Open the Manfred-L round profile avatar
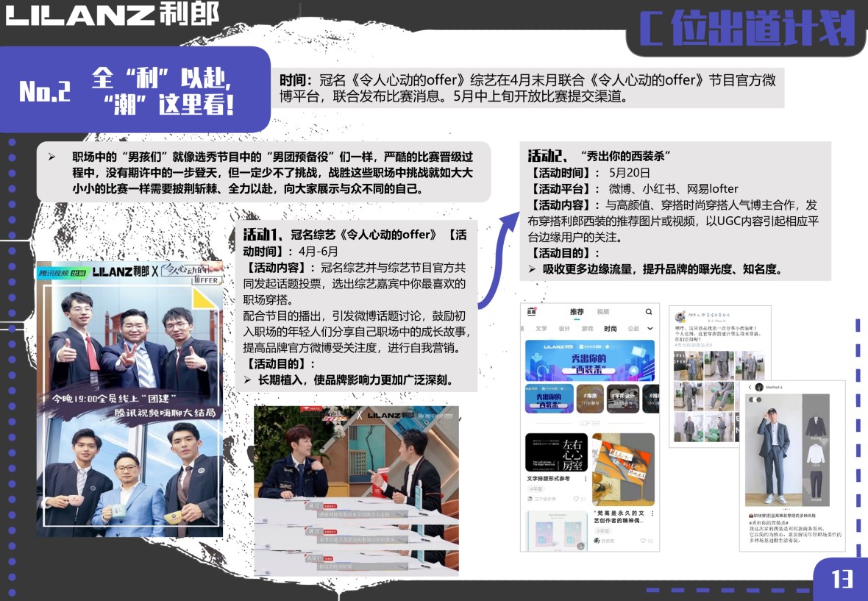The image size is (868, 601). click(x=759, y=388)
